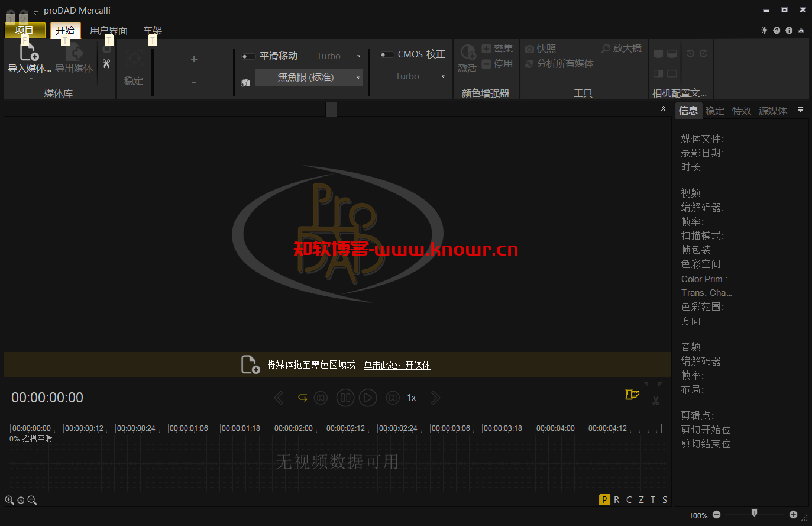
Task: Click the camera icon beside fisheye dropdown
Action: [245, 83]
